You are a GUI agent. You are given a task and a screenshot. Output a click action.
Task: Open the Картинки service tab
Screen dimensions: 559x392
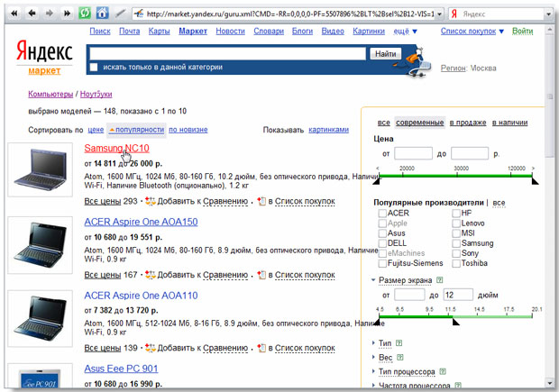[x=369, y=31]
